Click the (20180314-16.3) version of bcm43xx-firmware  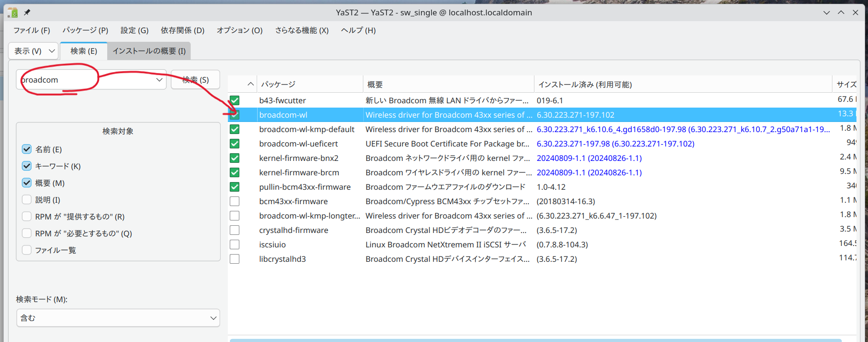click(566, 201)
